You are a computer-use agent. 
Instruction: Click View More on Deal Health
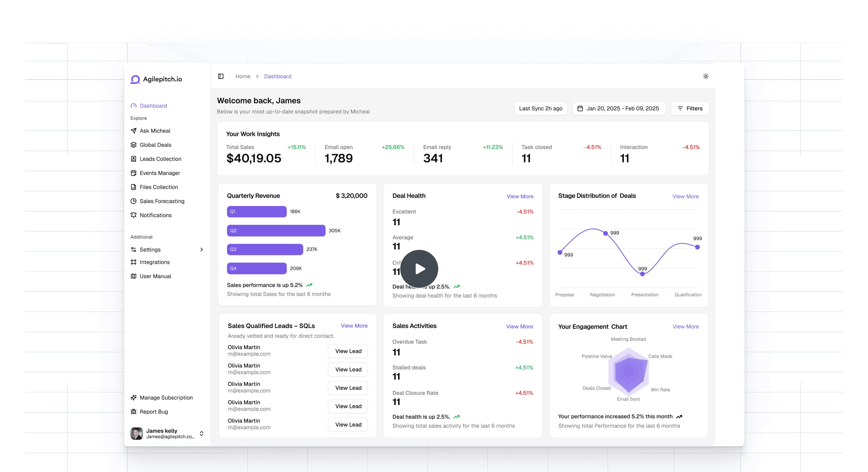[520, 196]
